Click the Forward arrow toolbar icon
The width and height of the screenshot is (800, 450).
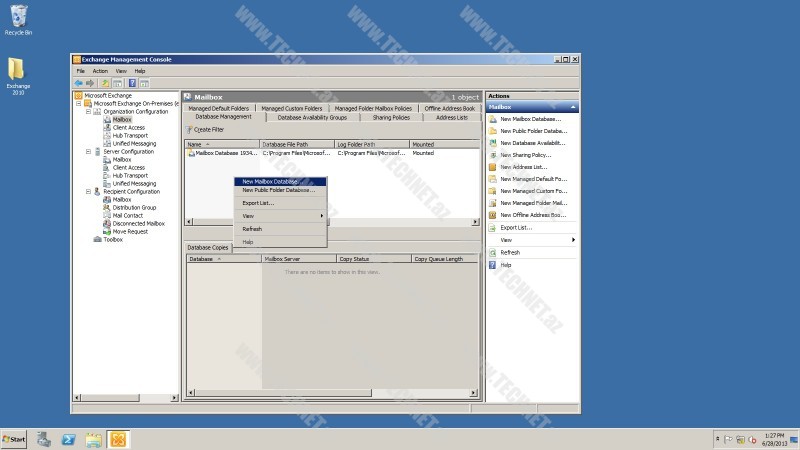(x=90, y=83)
